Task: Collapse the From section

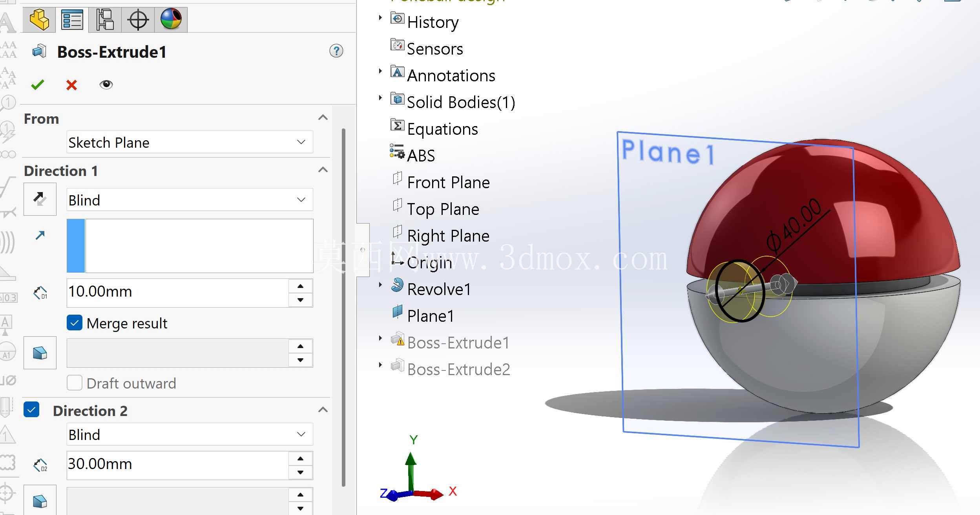Action: click(x=323, y=117)
